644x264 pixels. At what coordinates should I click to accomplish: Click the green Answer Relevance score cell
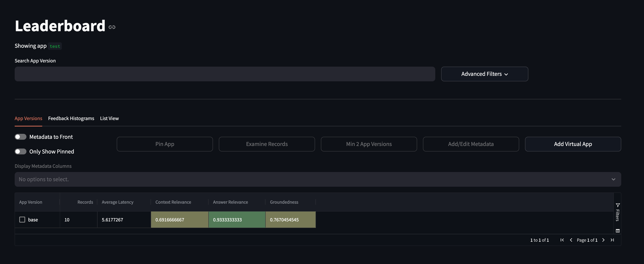[236, 220]
